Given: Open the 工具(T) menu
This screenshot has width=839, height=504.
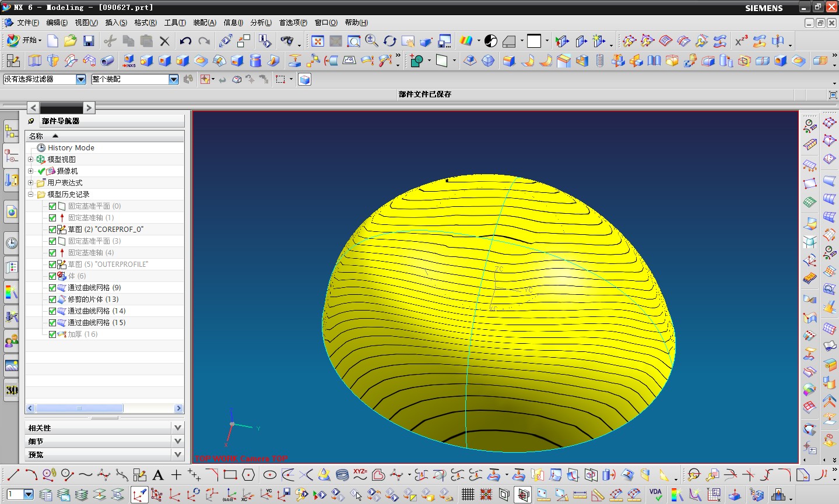Looking at the screenshot, I should 175,23.
